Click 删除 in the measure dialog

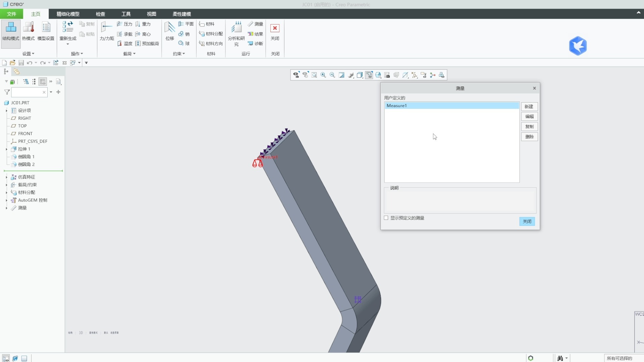click(529, 137)
